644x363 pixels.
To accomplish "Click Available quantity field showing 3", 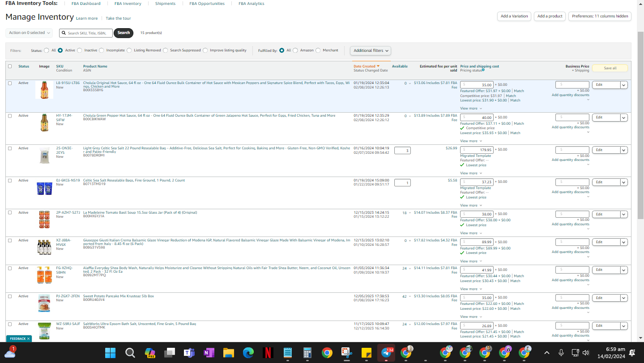I will (402, 151).
